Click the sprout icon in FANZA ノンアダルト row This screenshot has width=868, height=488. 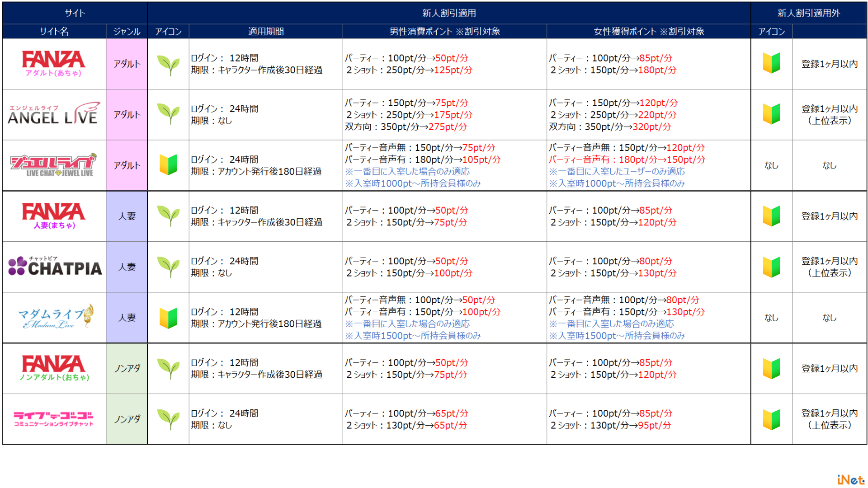pyautogui.click(x=168, y=368)
